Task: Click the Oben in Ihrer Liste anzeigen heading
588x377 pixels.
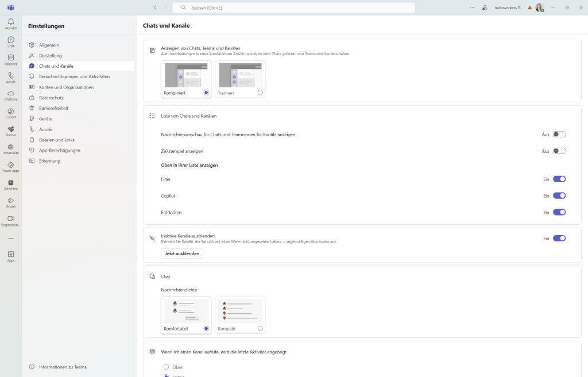Action: 189,165
